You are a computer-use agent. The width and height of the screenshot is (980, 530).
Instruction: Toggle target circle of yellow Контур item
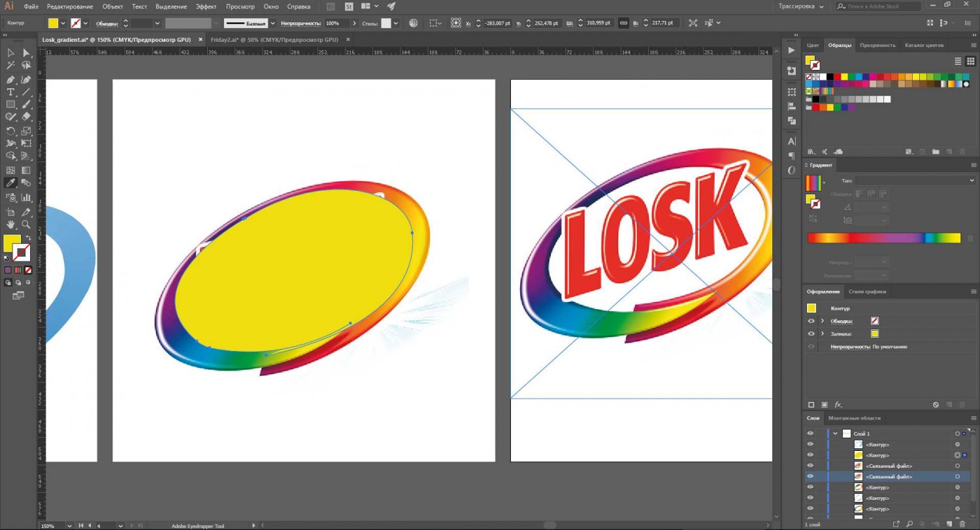click(957, 455)
